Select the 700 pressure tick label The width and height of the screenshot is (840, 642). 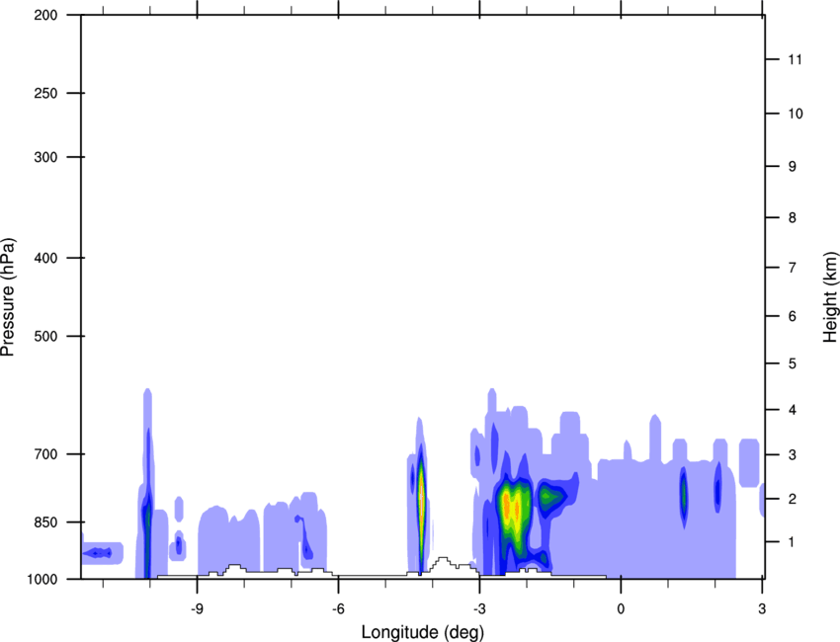pos(45,454)
